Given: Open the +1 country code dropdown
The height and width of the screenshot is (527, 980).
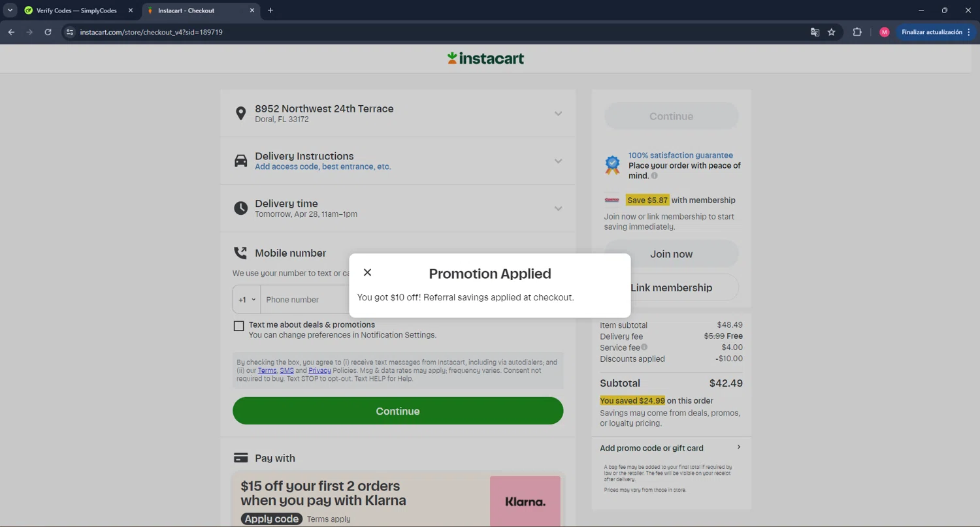Looking at the screenshot, I should pyautogui.click(x=247, y=300).
